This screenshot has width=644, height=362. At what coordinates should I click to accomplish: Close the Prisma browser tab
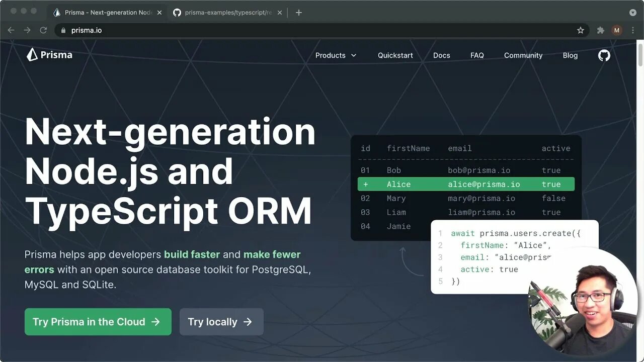pos(159,13)
